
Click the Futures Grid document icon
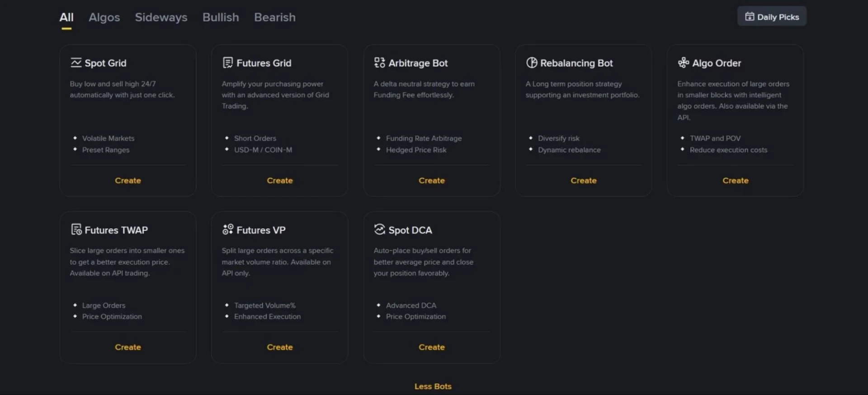click(228, 62)
